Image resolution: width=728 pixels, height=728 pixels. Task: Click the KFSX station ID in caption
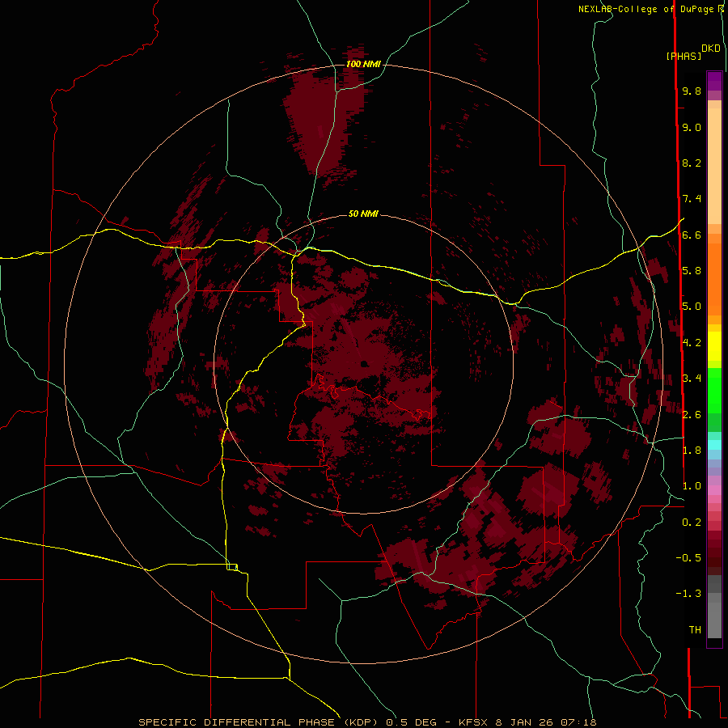473,722
